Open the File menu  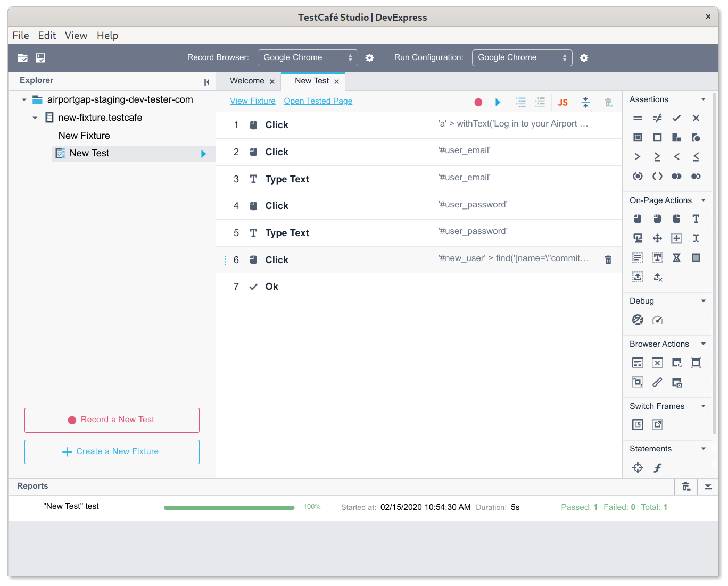tap(21, 36)
